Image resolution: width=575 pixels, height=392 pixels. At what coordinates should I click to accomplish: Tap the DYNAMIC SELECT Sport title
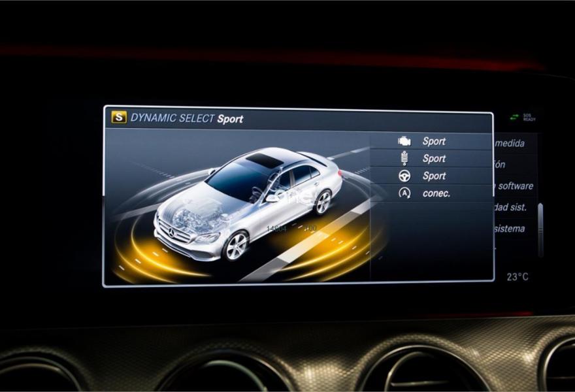click(187, 118)
